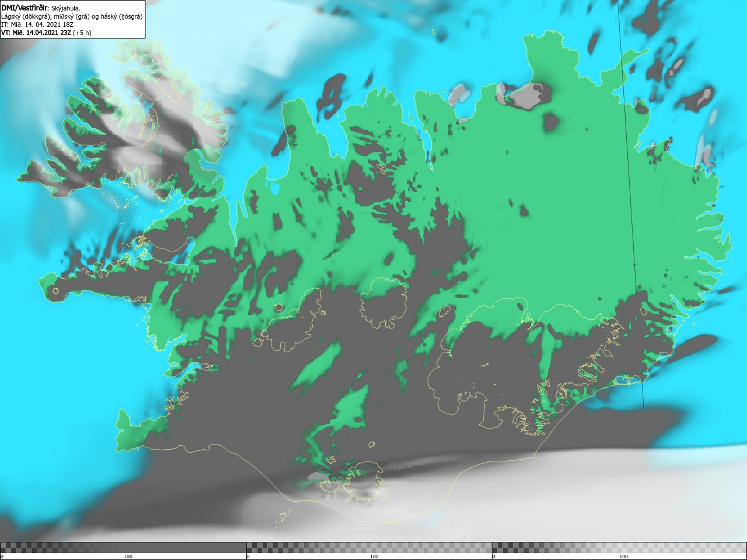Click the word 'Skýjahula.' in legend
Image resolution: width=747 pixels, height=560 pixels.
coord(66,8)
